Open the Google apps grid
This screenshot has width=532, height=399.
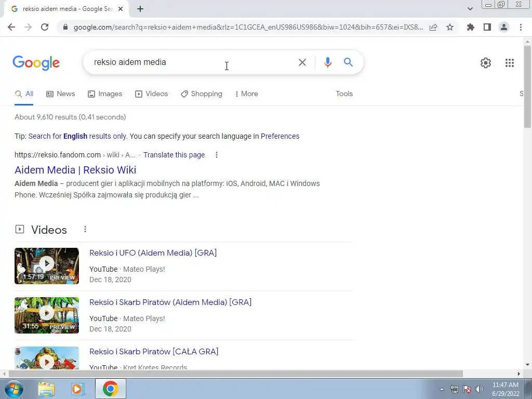[x=509, y=63]
